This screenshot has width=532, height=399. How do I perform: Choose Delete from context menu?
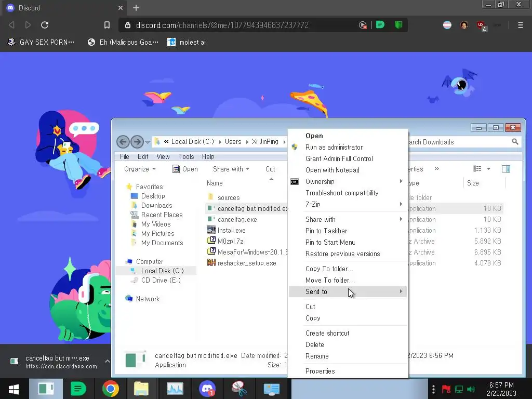click(x=348, y=345)
